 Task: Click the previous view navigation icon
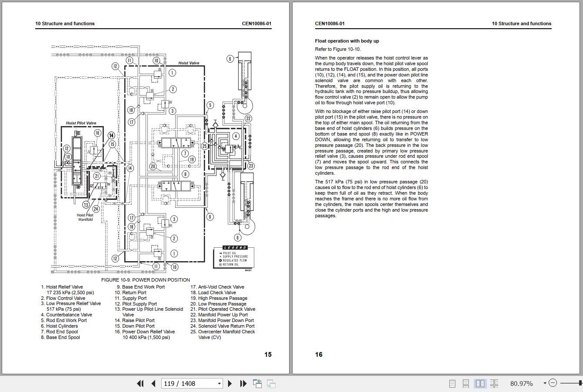257,383
